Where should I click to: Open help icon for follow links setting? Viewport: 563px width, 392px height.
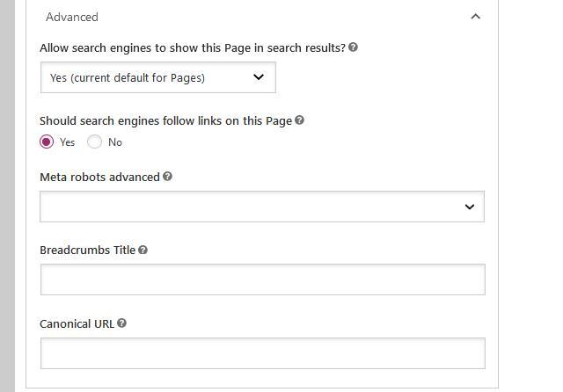click(299, 120)
